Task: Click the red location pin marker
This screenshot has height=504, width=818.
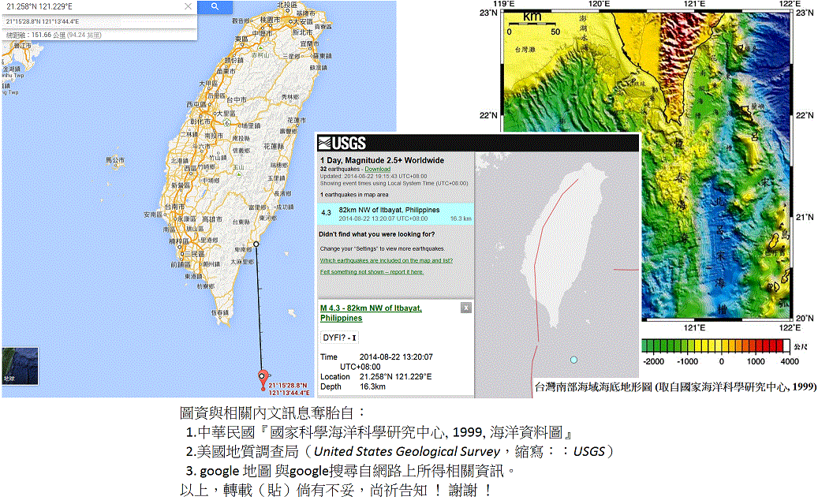Action: coord(263,379)
